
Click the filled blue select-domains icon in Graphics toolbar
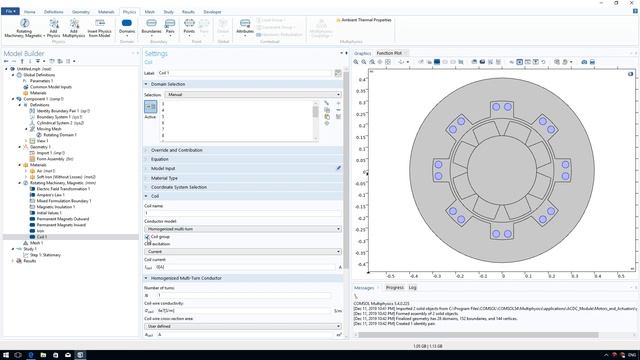[x=437, y=62]
